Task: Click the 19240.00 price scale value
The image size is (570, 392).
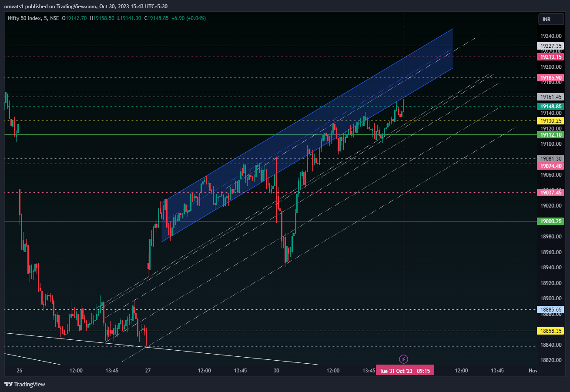Action: [550, 36]
